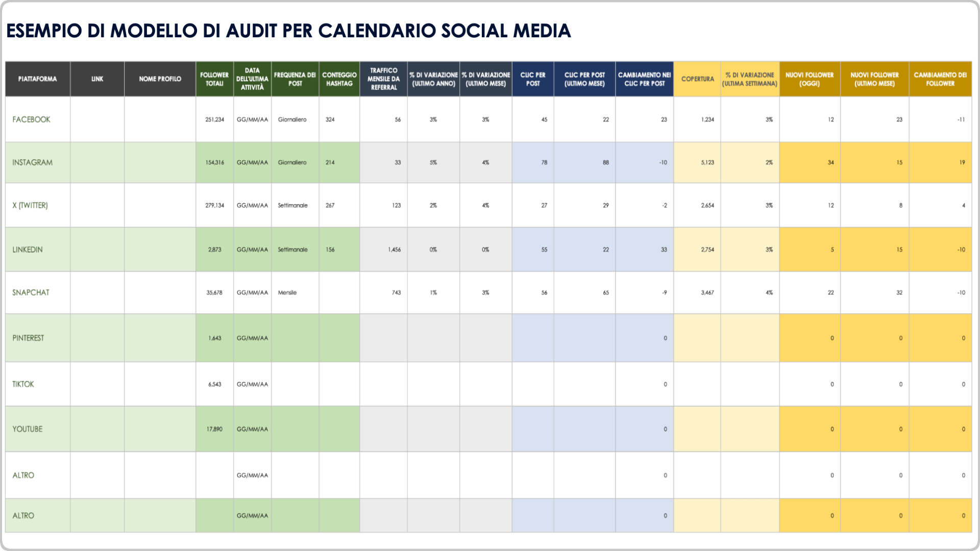Viewport: 980px width, 551px height.
Task: Click LinkedIn hashtag count 156
Action: (339, 249)
